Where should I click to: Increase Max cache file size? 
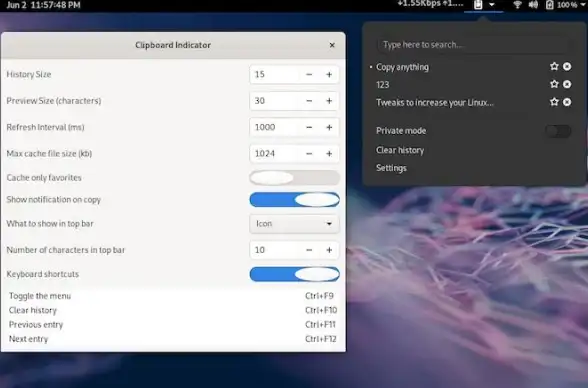(x=329, y=154)
